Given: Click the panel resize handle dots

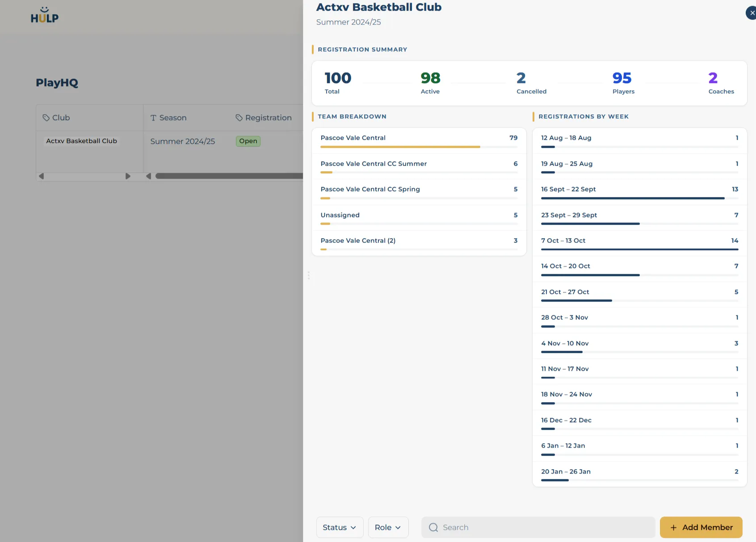Looking at the screenshot, I should [x=308, y=275].
